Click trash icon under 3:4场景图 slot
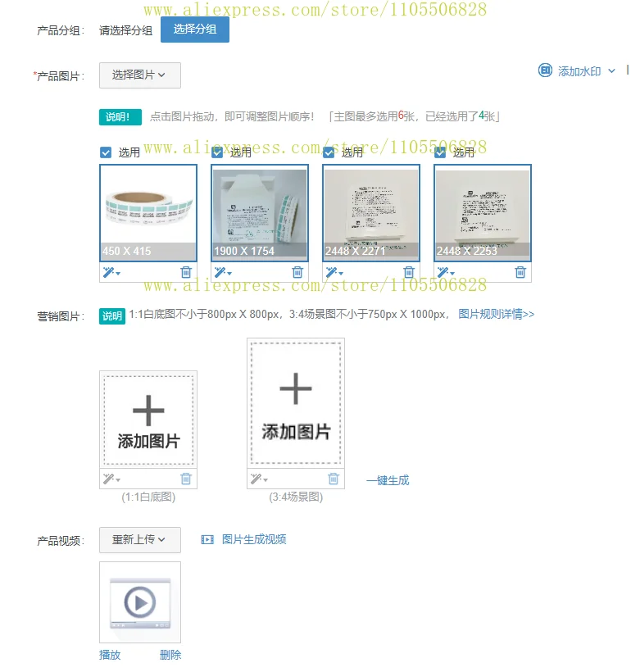Viewport: 631px width, 672px height. [x=334, y=479]
